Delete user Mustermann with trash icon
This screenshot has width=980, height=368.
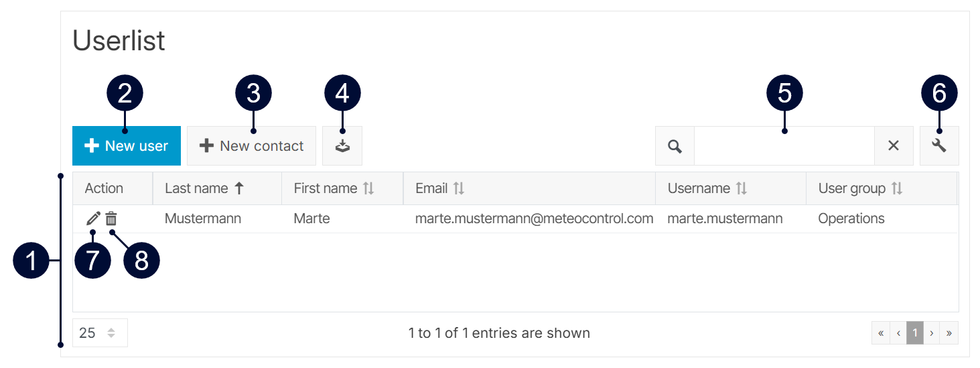pyautogui.click(x=111, y=219)
